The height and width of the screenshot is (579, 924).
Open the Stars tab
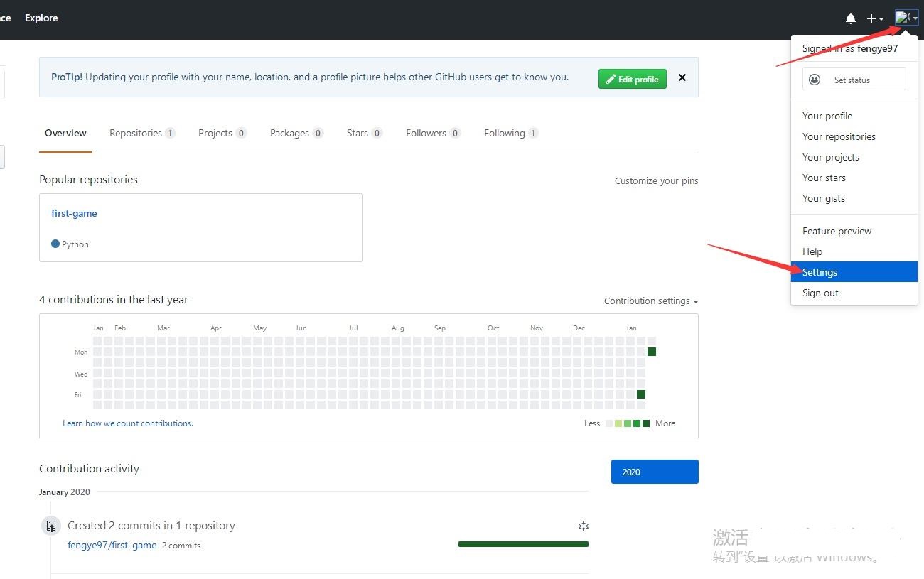tap(364, 133)
